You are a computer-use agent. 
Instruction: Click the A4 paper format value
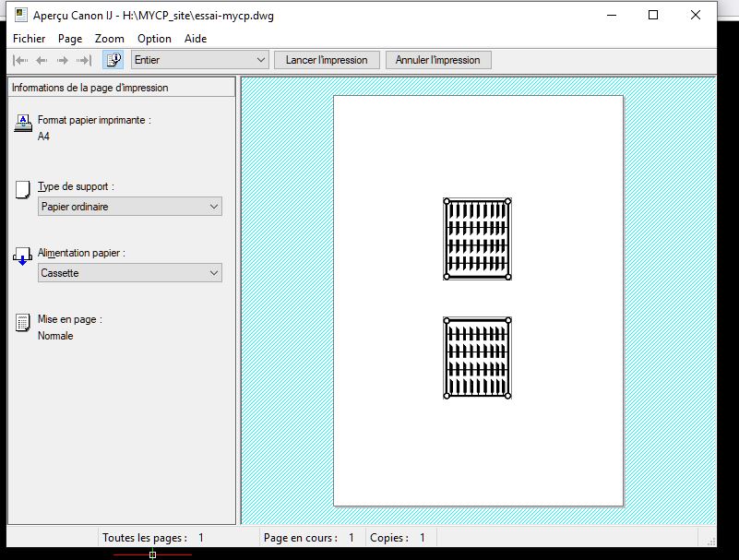pos(43,137)
